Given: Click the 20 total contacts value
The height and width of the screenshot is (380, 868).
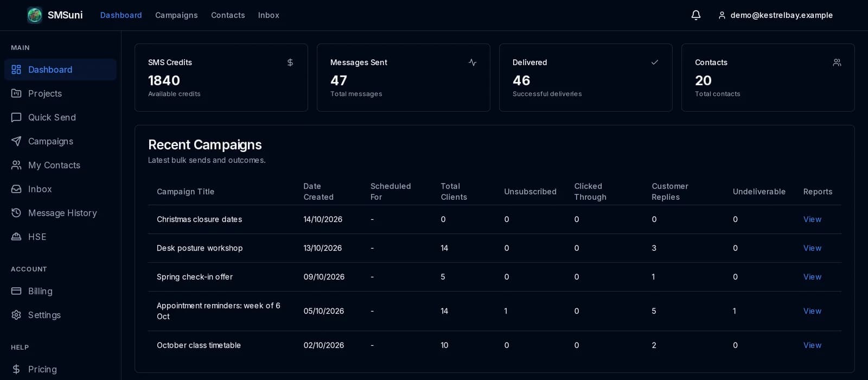Looking at the screenshot, I should pos(703,80).
